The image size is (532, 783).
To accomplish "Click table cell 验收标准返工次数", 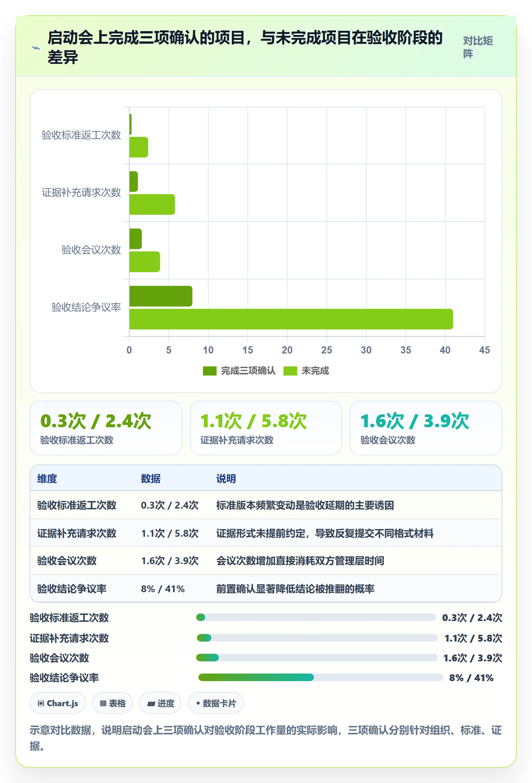I will (77, 505).
